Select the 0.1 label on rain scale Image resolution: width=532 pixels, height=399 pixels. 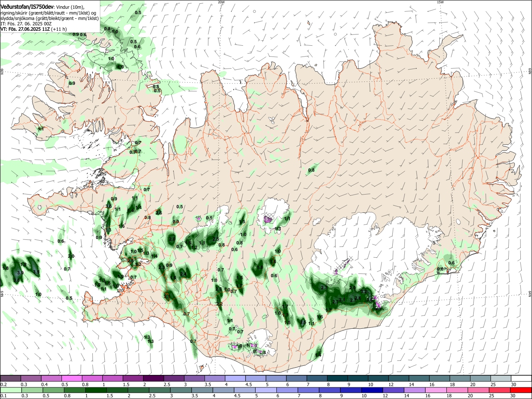(3, 396)
